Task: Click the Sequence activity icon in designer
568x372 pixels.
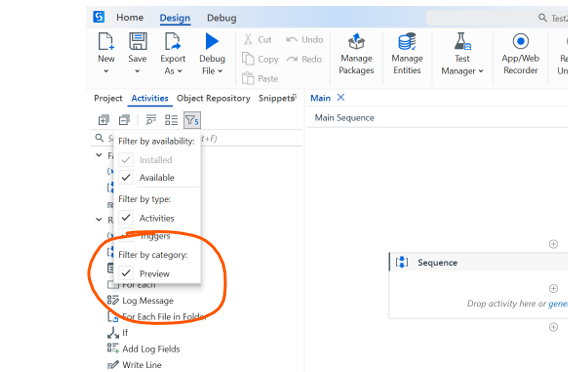Action: tap(402, 262)
